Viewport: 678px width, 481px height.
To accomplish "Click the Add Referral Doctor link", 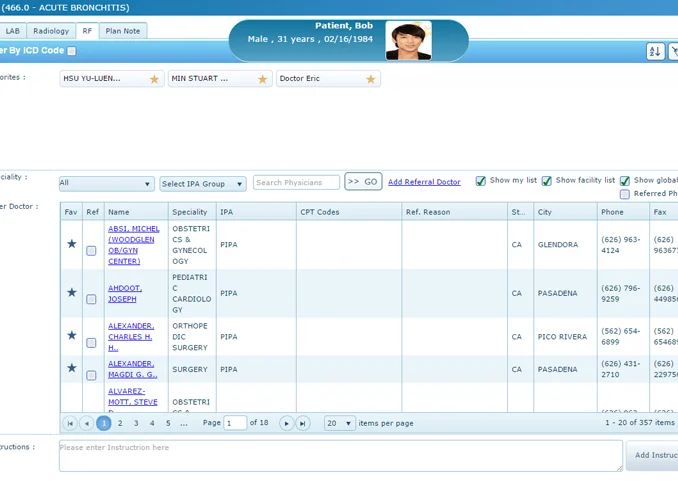I will coord(424,182).
